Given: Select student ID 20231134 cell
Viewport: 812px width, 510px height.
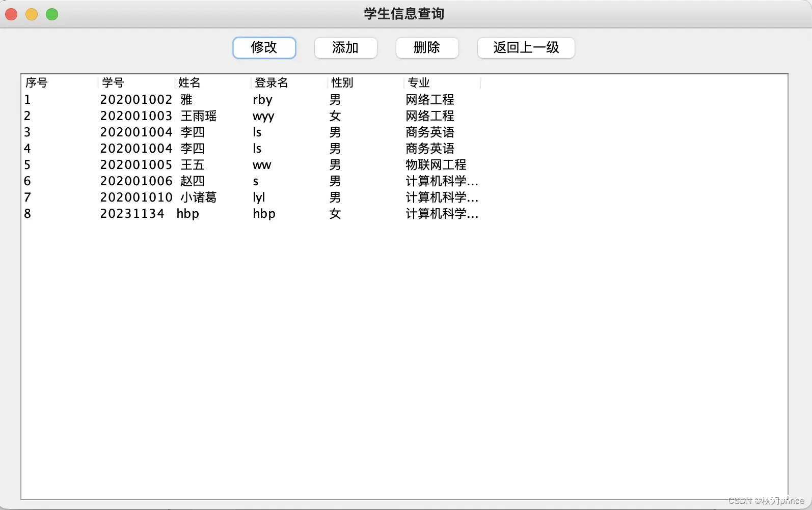Looking at the screenshot, I should pos(136,214).
